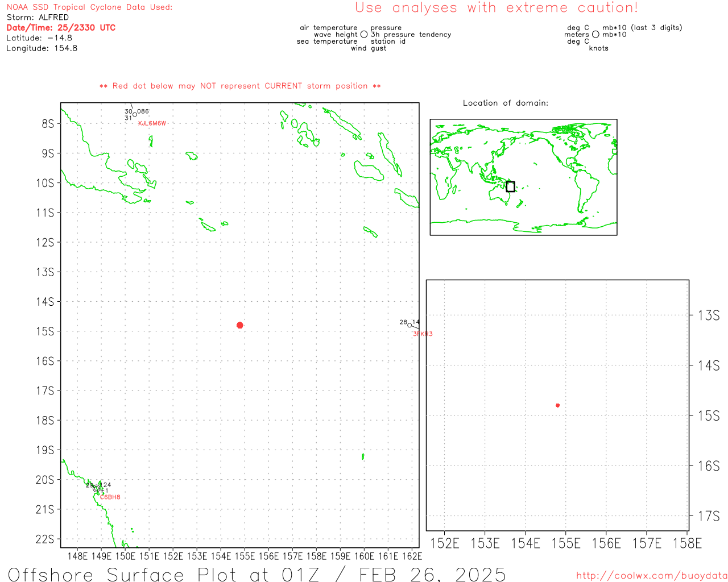728x582 pixels.
Task: Click the 148E longitude label on main map
Action: click(x=77, y=556)
